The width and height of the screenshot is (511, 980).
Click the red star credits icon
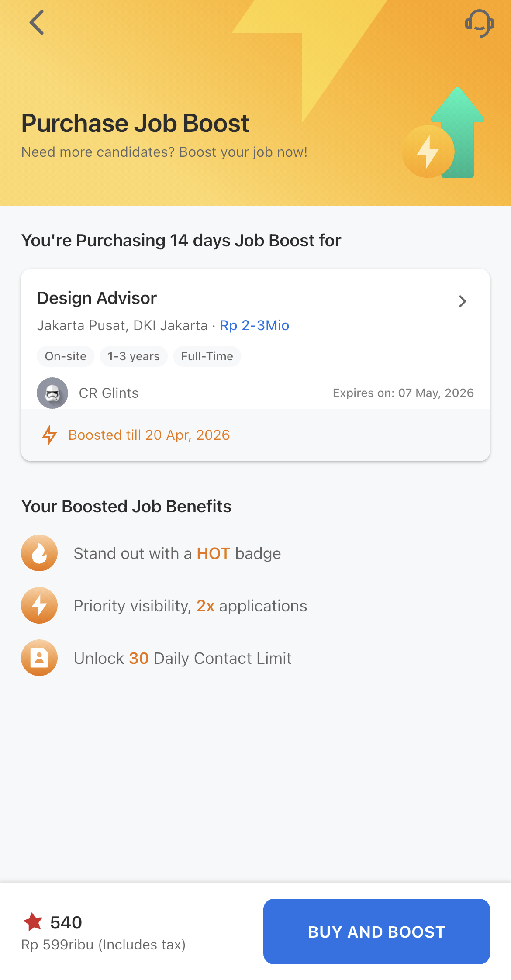33,922
